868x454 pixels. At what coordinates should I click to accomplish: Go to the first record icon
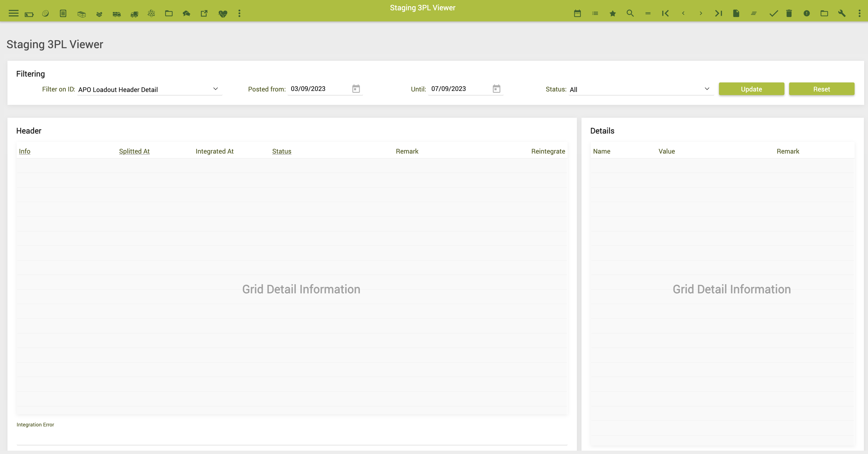point(666,13)
